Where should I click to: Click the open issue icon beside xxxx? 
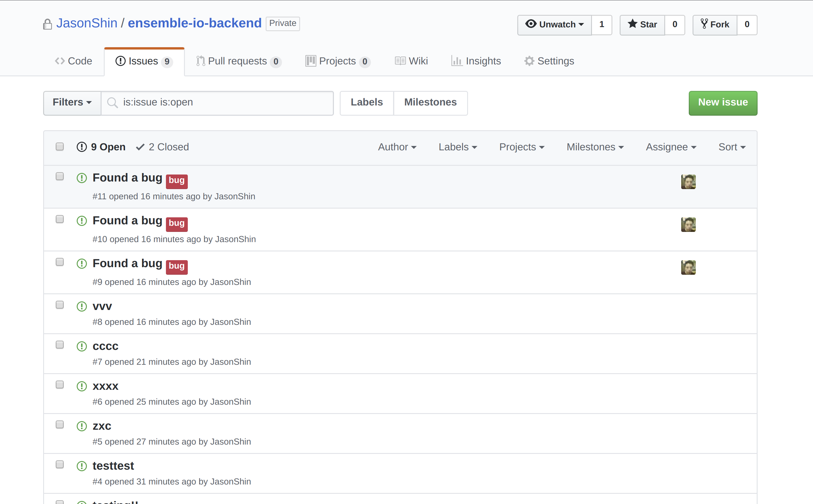click(82, 386)
